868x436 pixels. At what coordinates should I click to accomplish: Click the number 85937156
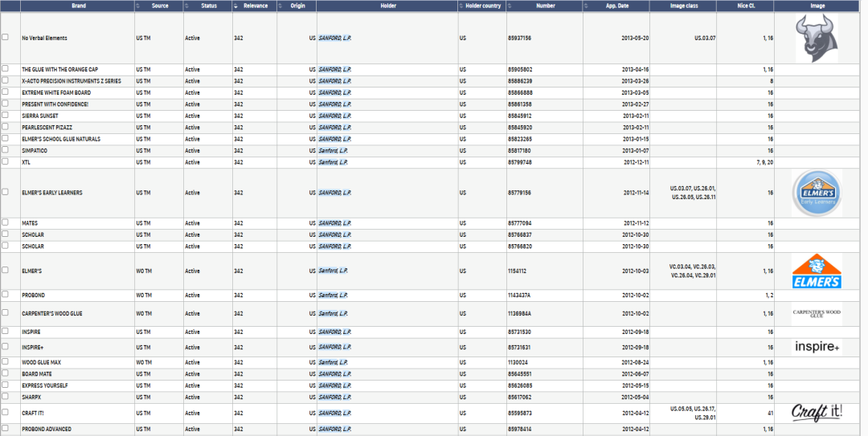point(519,39)
